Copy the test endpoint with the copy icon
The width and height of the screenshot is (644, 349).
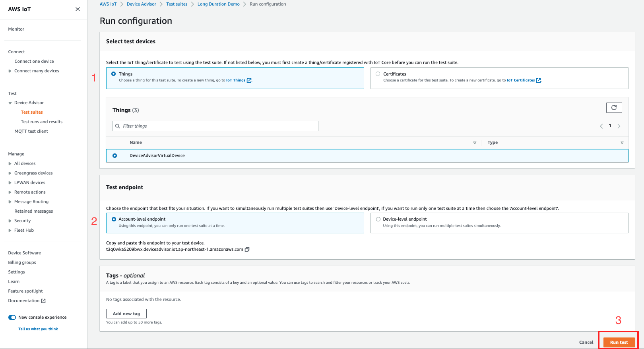pos(247,250)
